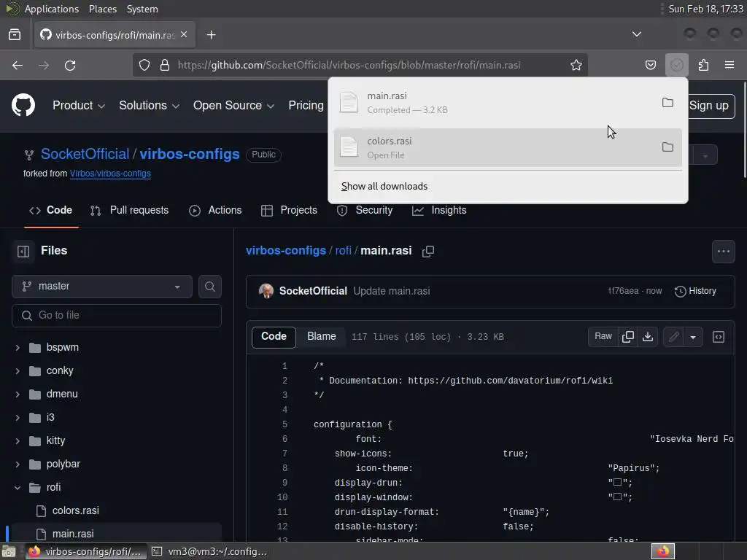View the file History
747x560 pixels.
695,291
